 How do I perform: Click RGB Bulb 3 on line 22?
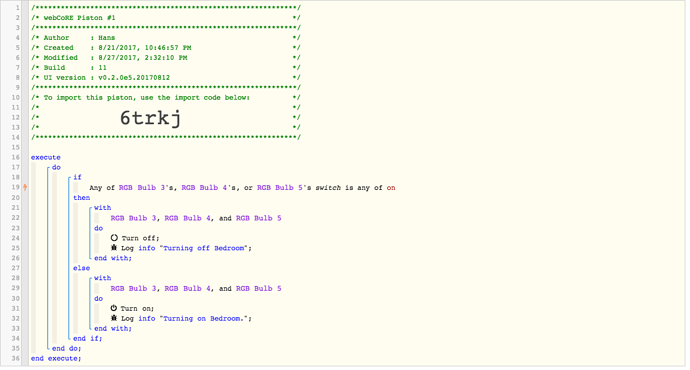click(133, 218)
